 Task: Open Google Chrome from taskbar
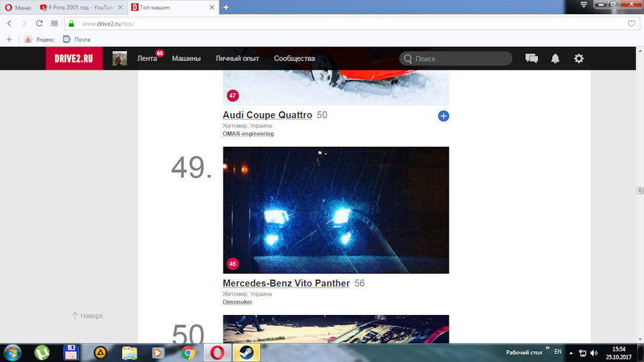pyautogui.click(x=188, y=353)
